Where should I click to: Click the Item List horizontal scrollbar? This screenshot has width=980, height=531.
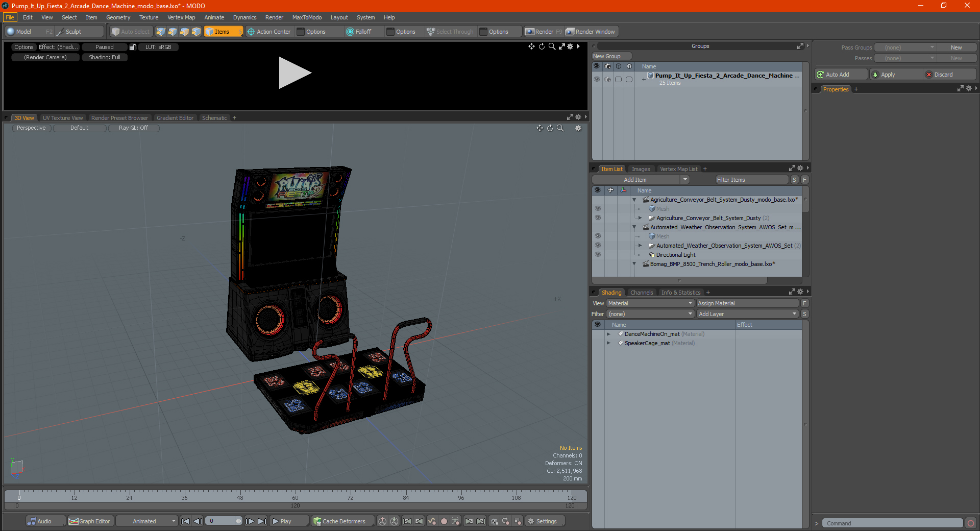point(679,280)
